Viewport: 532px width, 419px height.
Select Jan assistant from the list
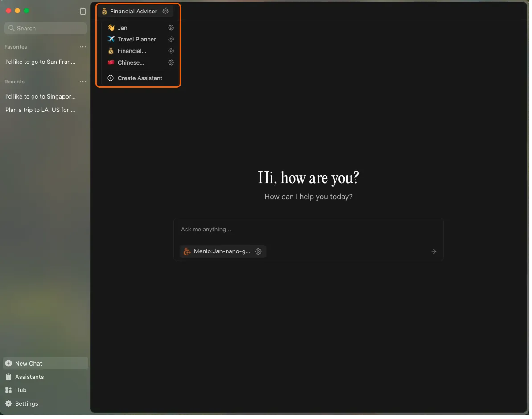[x=123, y=28]
